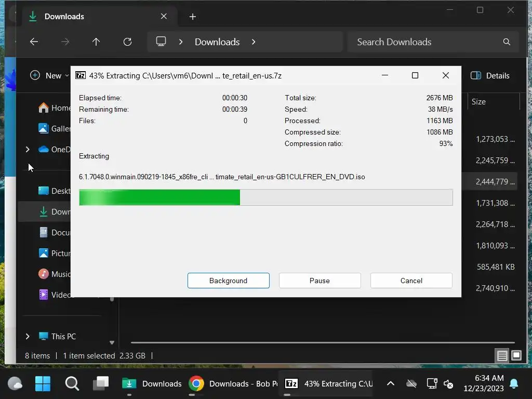Open Home in the navigation pane

(54, 108)
